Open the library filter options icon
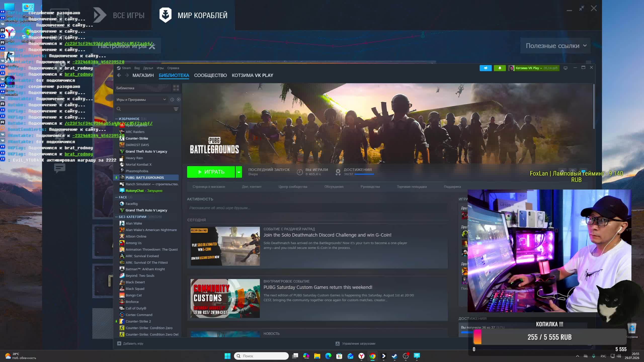644x362 pixels. [176, 109]
